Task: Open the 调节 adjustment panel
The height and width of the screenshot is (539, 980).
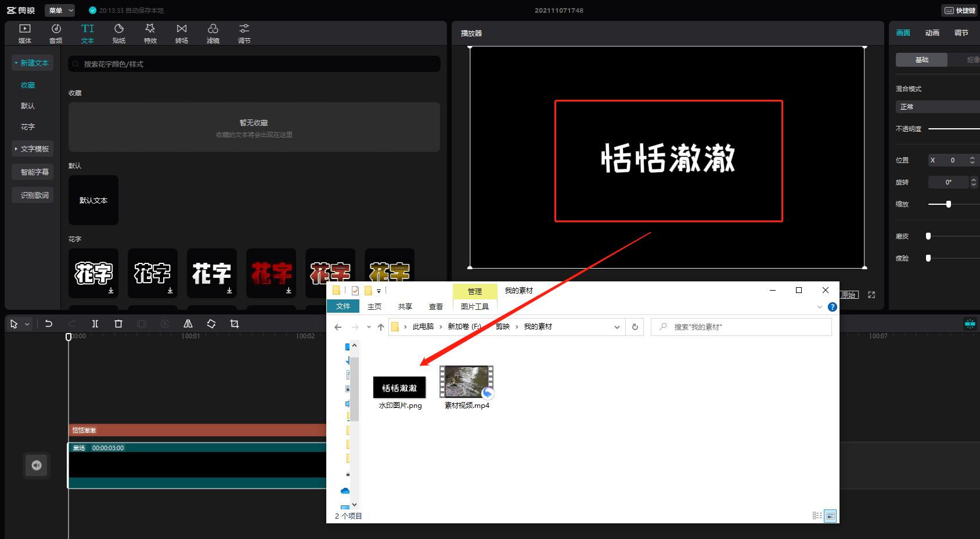Action: click(x=243, y=32)
